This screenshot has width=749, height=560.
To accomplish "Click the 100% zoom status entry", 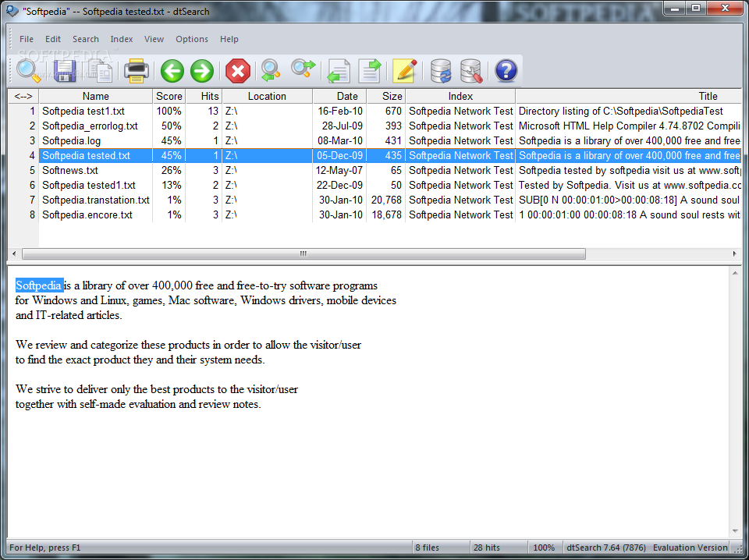I will point(544,548).
